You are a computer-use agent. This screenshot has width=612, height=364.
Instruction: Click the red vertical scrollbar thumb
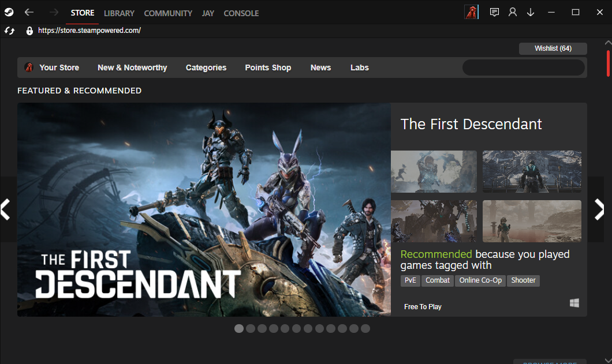point(608,63)
